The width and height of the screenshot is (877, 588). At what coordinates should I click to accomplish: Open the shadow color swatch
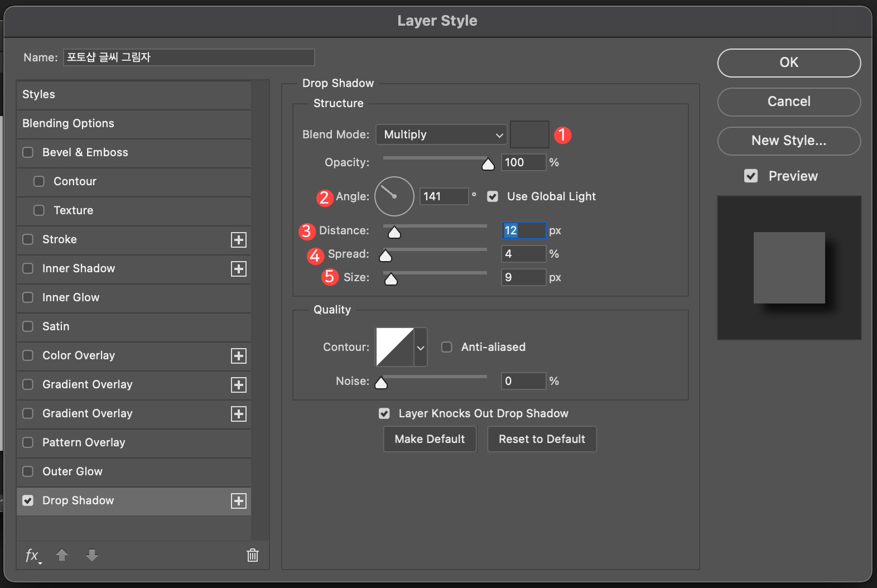click(529, 134)
